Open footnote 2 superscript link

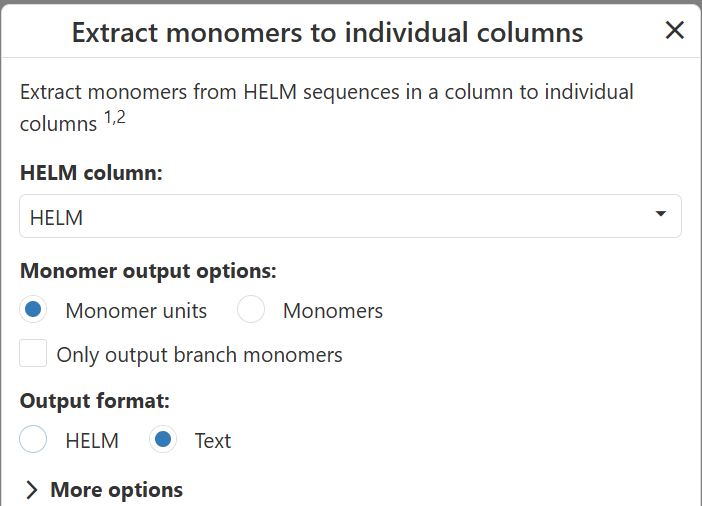(x=121, y=118)
